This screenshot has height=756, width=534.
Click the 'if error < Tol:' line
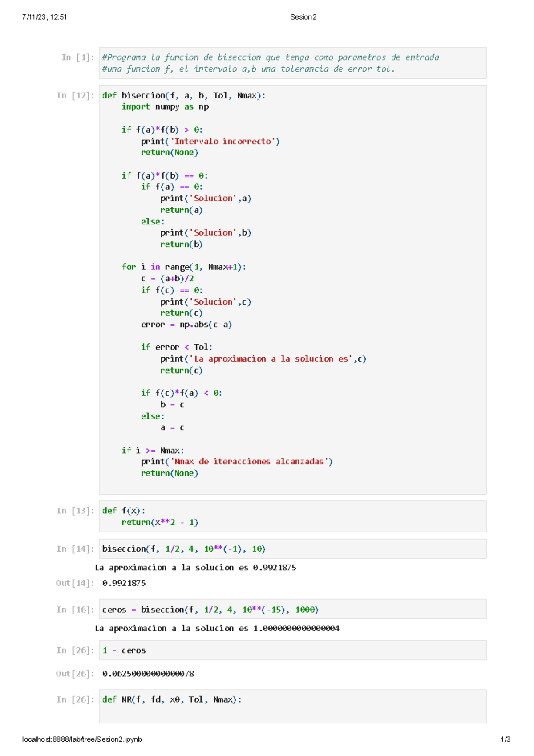(x=177, y=347)
